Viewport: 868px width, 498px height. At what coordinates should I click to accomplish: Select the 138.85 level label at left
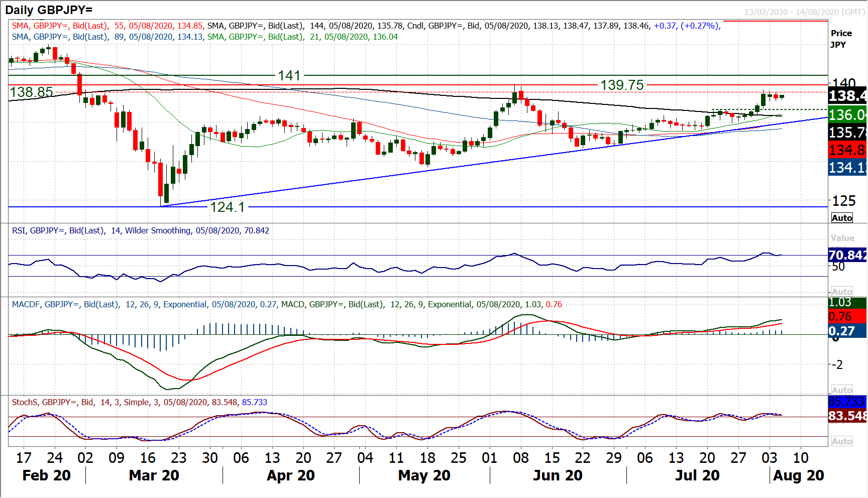click(x=31, y=92)
